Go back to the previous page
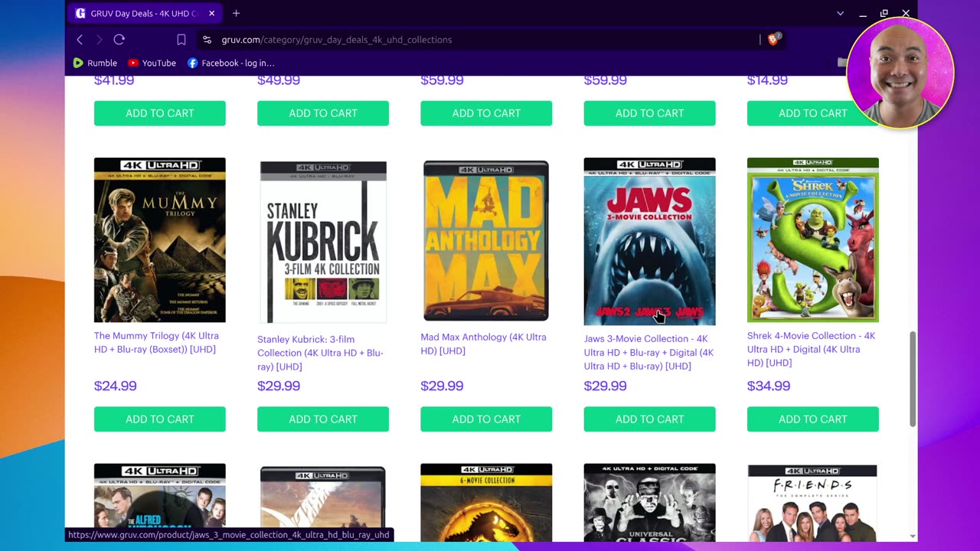The image size is (980, 551). [80, 40]
